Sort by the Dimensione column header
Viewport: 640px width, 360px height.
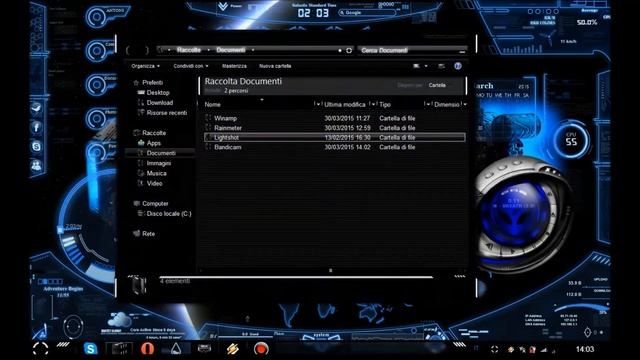coord(447,104)
